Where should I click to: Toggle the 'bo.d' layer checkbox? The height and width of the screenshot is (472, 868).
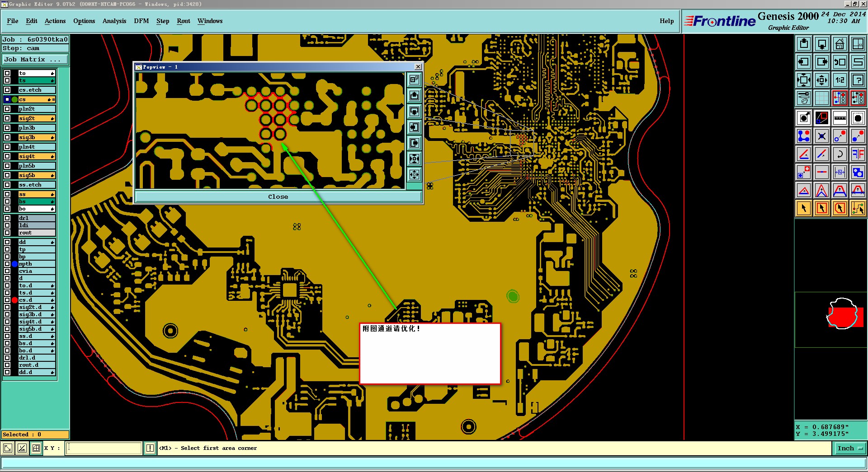click(7, 350)
